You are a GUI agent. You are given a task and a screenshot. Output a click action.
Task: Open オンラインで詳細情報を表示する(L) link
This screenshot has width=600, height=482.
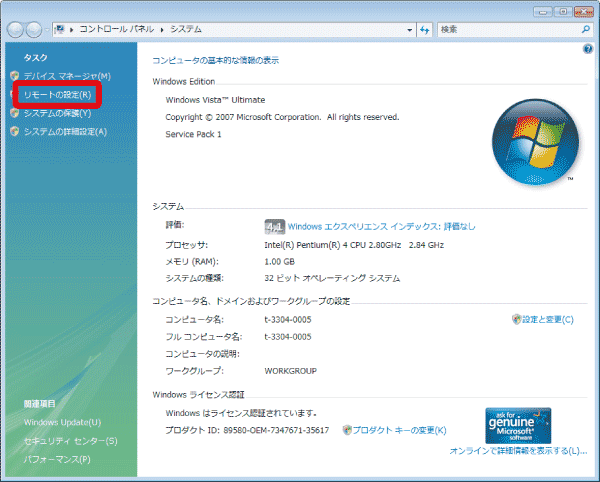pos(518,451)
